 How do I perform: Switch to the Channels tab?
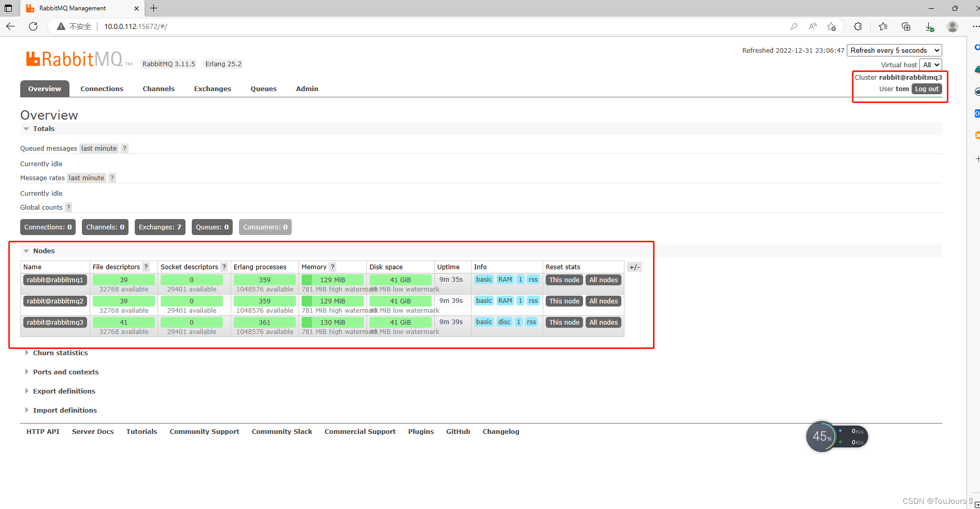(x=159, y=89)
